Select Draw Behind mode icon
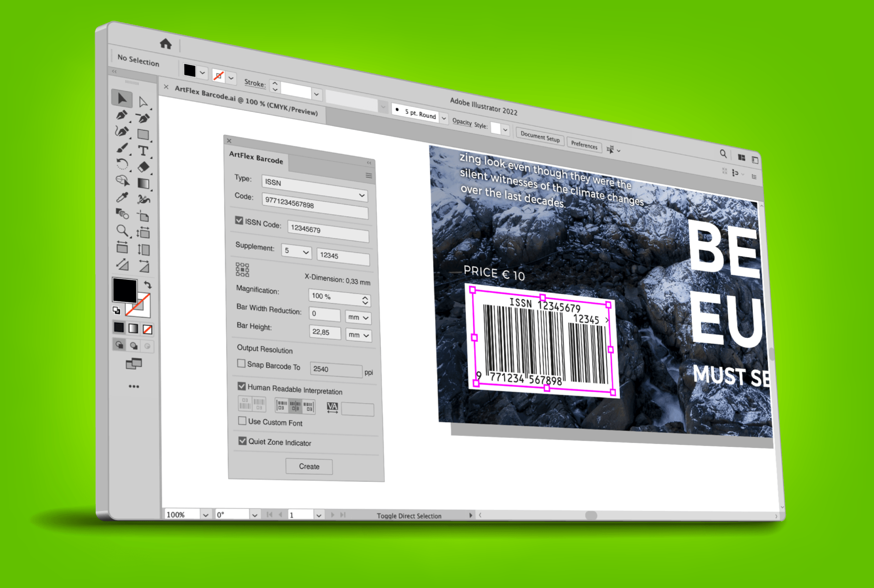The width and height of the screenshot is (874, 588). click(x=133, y=345)
